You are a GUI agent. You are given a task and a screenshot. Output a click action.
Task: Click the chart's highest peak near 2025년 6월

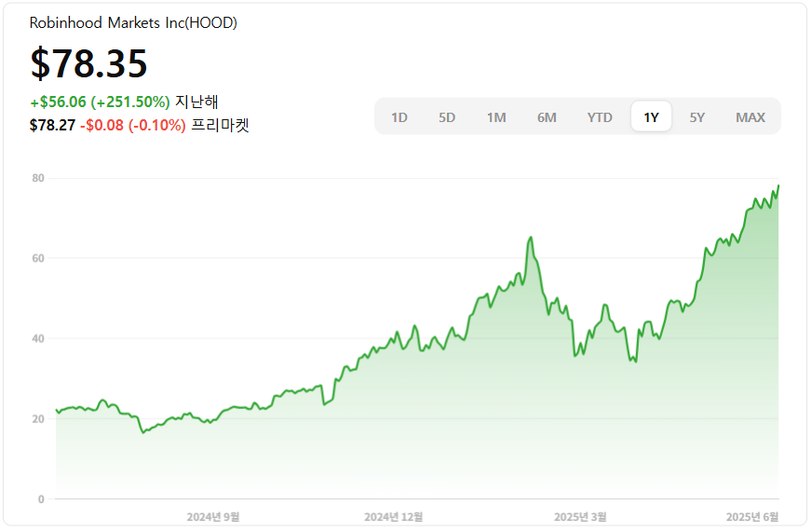click(x=778, y=186)
